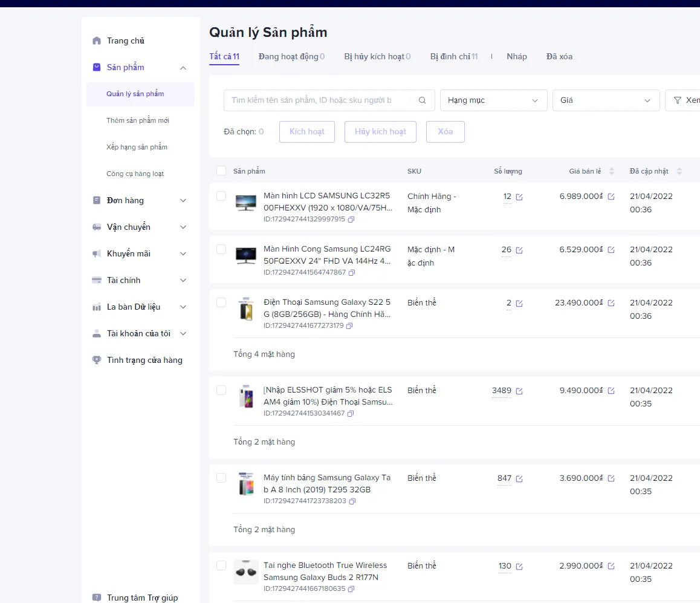Edit quantity 26 for the curved monitor
Viewport: 700px width, 603px height.
(x=519, y=250)
